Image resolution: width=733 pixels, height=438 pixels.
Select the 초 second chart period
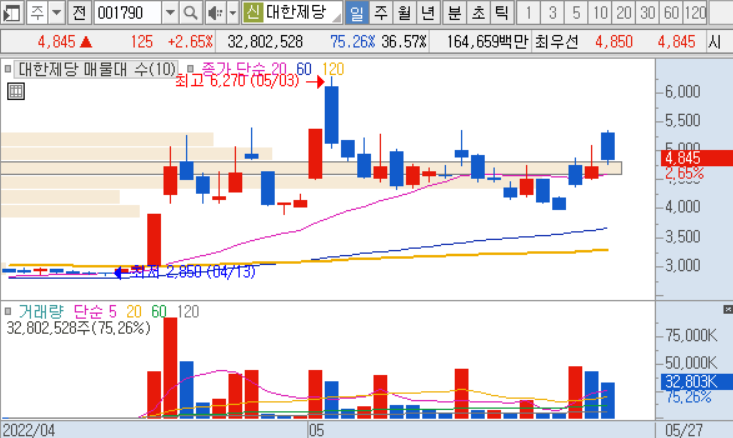coord(478,13)
